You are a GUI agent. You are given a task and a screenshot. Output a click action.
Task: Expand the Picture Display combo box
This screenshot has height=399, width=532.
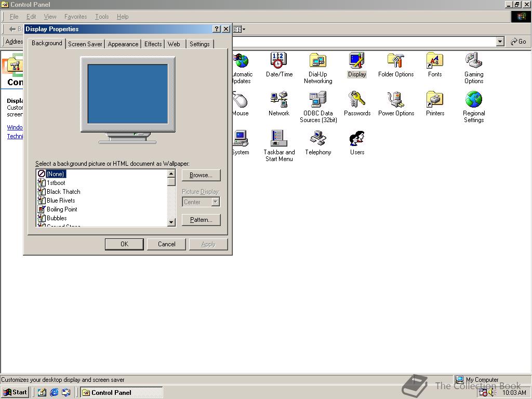[216, 202]
